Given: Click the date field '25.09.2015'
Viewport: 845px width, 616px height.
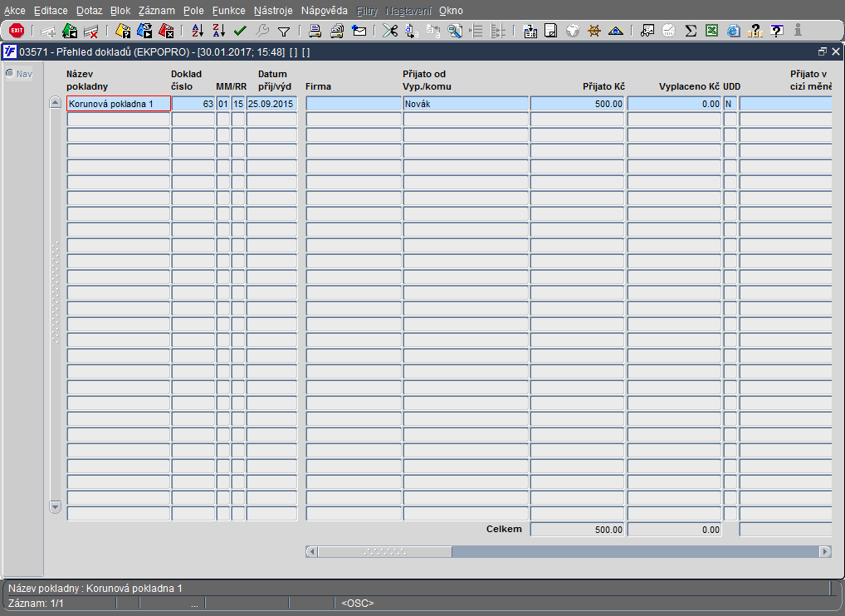Looking at the screenshot, I should click(x=271, y=104).
